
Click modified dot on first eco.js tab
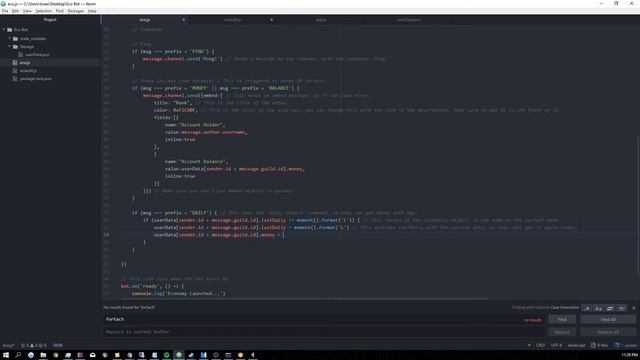(x=183, y=20)
